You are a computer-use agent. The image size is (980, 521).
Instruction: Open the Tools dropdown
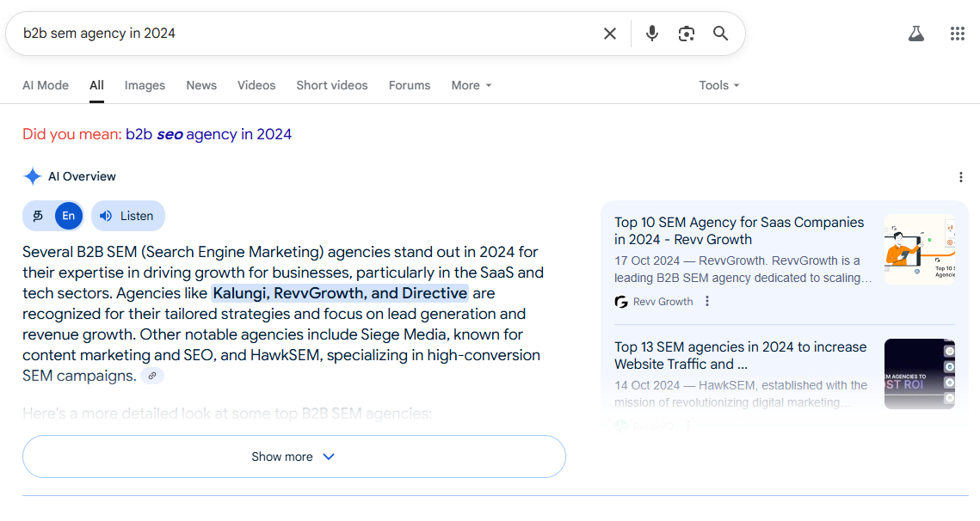coord(718,86)
